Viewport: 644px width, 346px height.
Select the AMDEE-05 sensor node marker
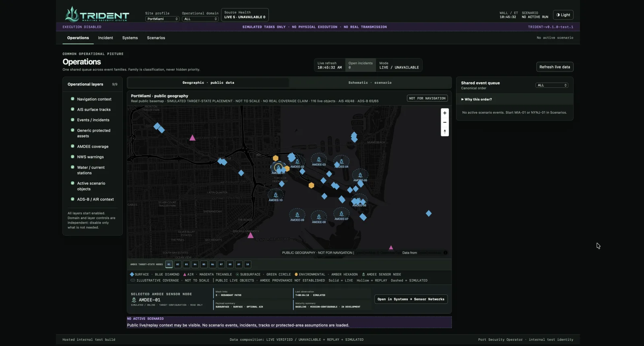tap(360, 175)
